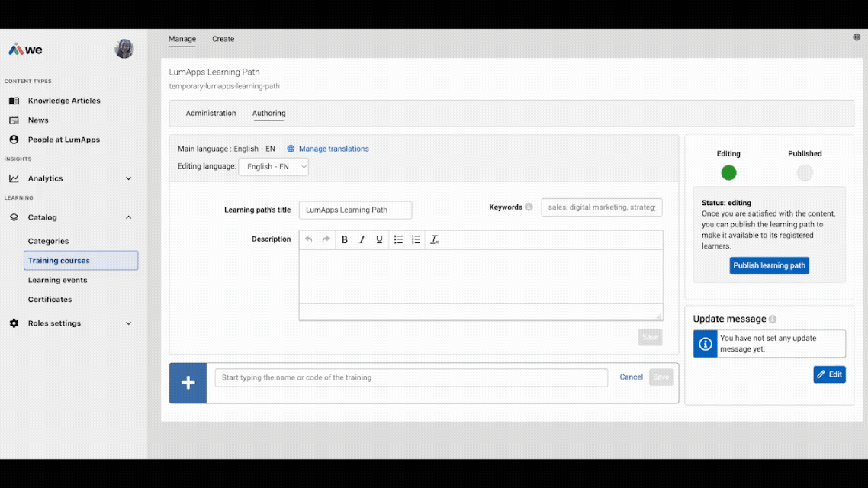Image resolution: width=868 pixels, height=488 pixels.
Task: Open News in sidebar
Action: click(38, 120)
